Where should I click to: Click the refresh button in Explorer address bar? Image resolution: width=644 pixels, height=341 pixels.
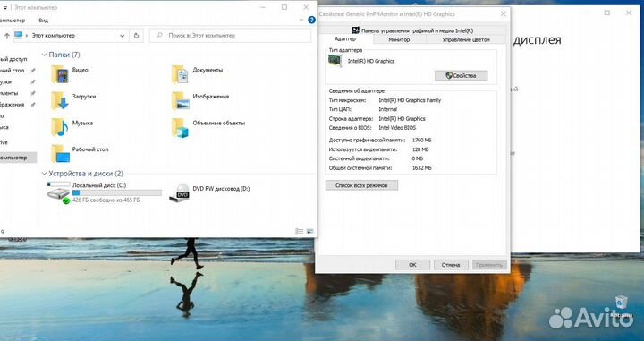(x=137, y=36)
